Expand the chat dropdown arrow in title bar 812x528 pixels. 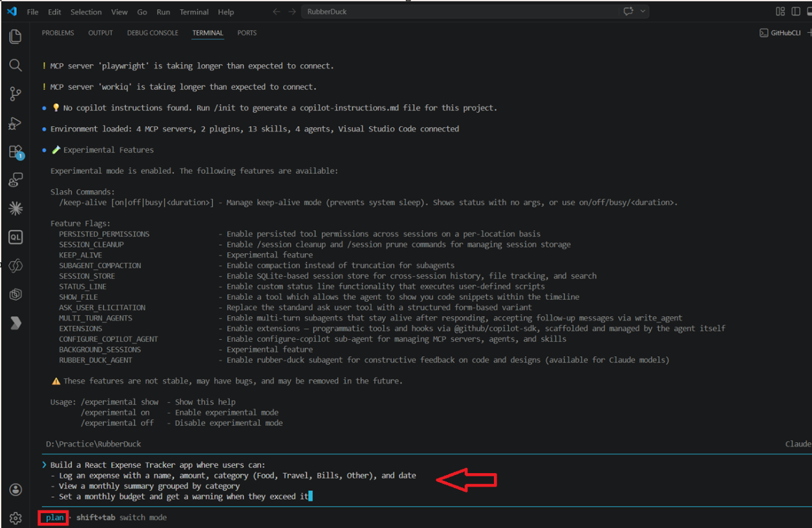(x=643, y=12)
